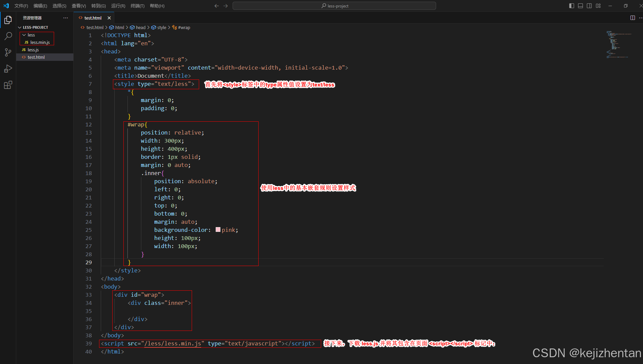Open the 转到(G) menu
643x364 pixels.
coord(98,6)
